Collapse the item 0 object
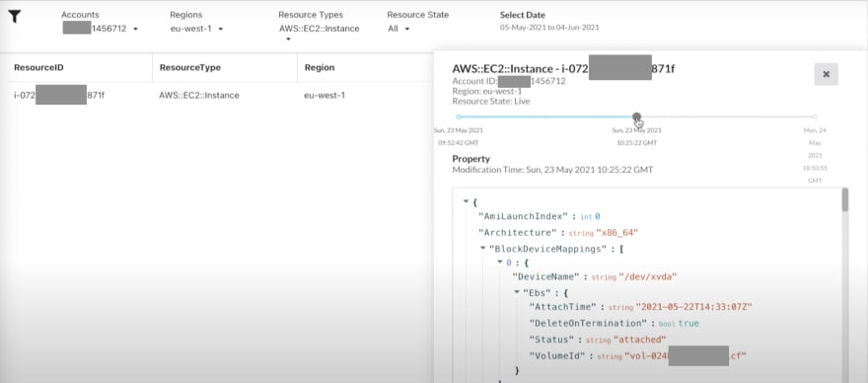The image size is (868, 383). point(500,262)
